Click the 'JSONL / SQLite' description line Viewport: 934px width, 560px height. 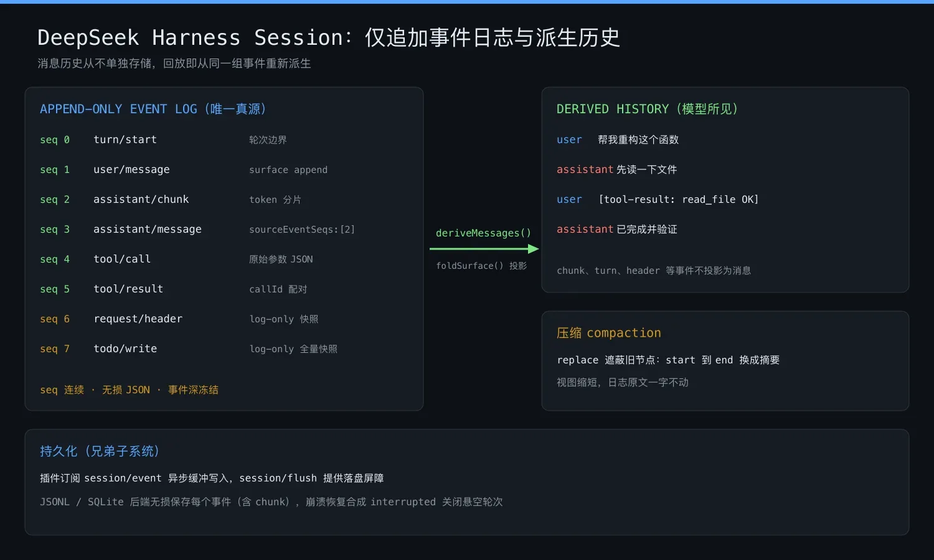[x=271, y=502]
